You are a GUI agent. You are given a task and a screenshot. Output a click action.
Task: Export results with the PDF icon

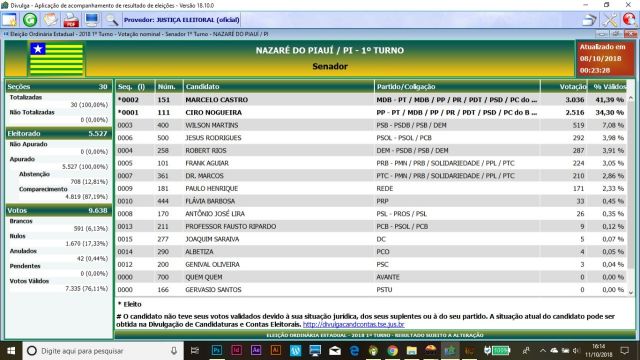coord(71,20)
